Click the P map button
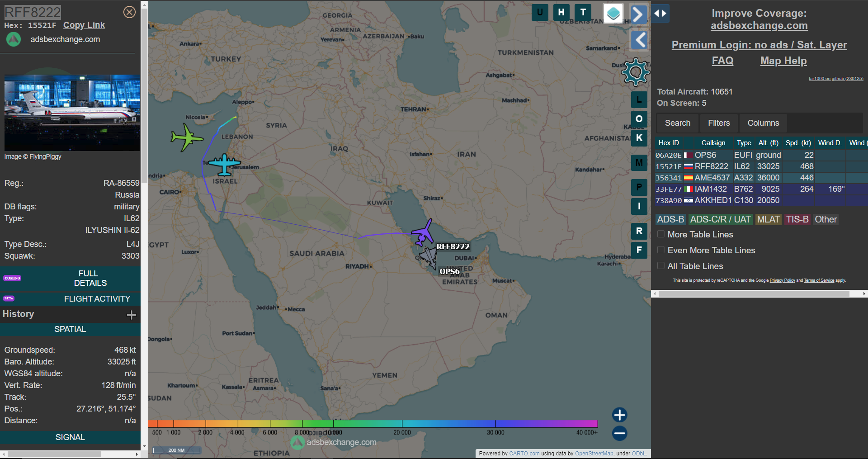 click(639, 187)
